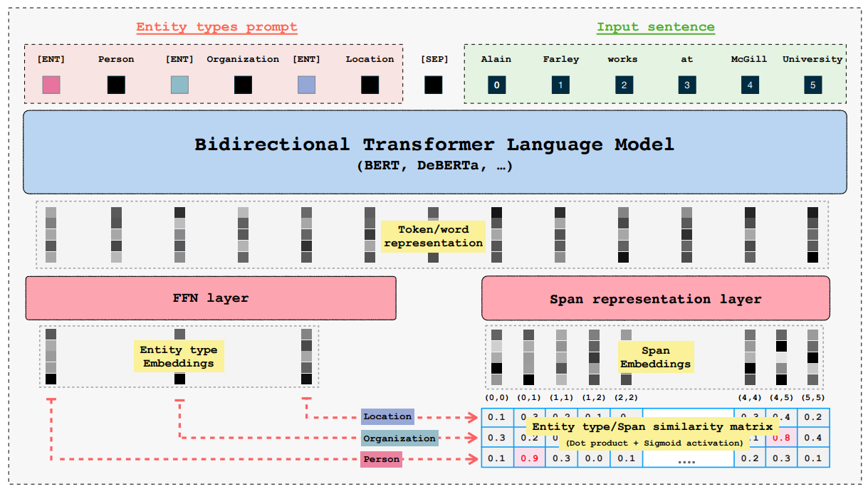This screenshot has height=489, width=868.
Task: Click token 4 under McGill
Action: [748, 85]
